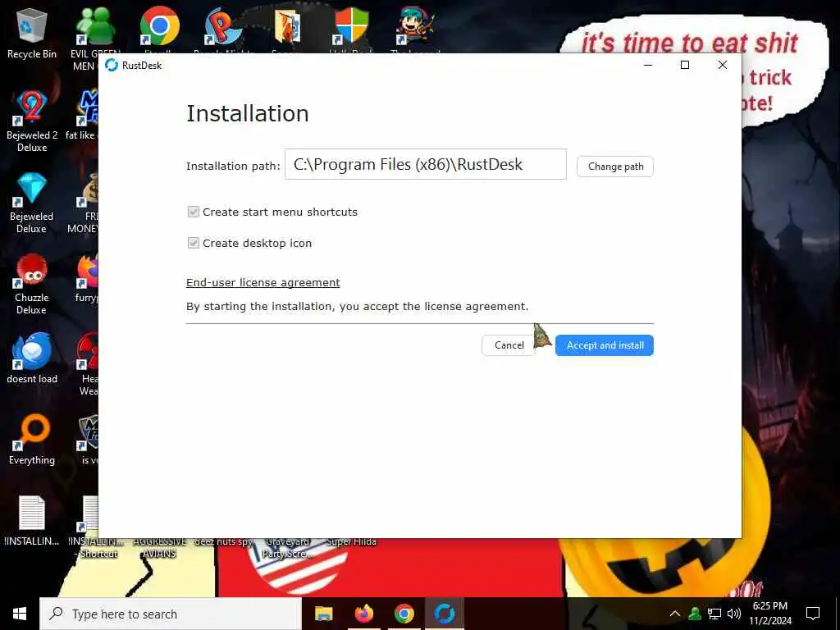Image resolution: width=840 pixels, height=630 pixels.
Task: Open Firefox from the taskbar
Action: click(363, 614)
